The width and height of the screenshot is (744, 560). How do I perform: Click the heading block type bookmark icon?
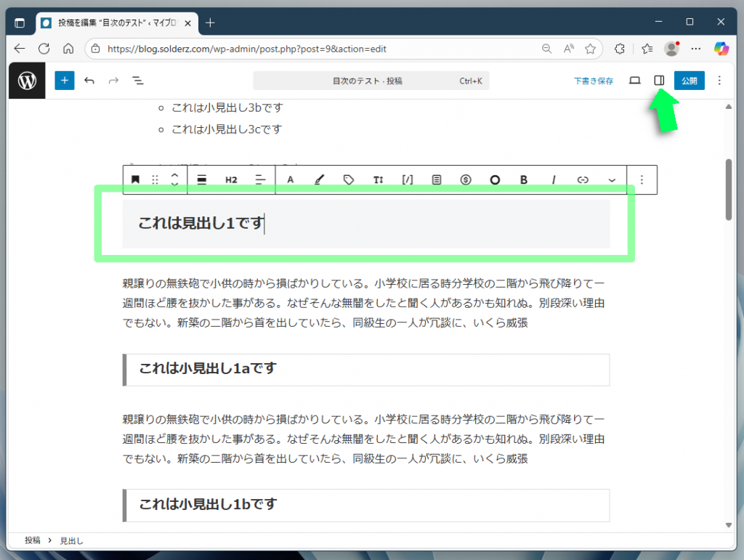[135, 179]
